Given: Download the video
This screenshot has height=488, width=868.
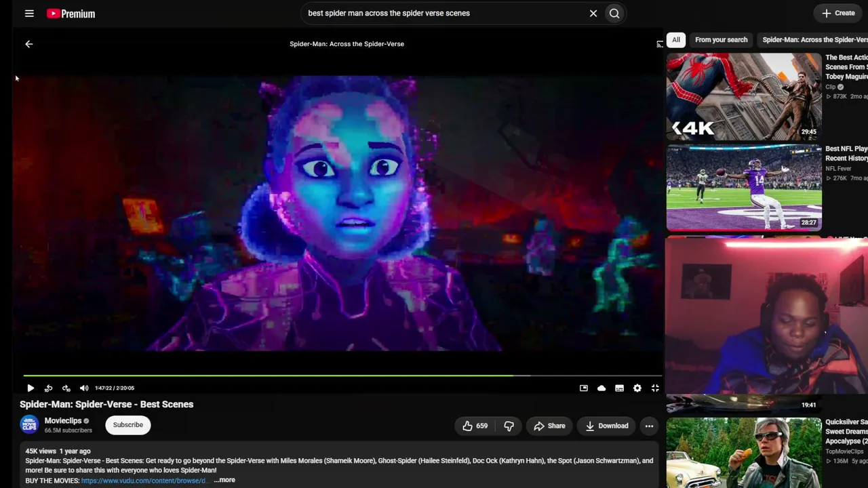Looking at the screenshot, I should (x=607, y=426).
